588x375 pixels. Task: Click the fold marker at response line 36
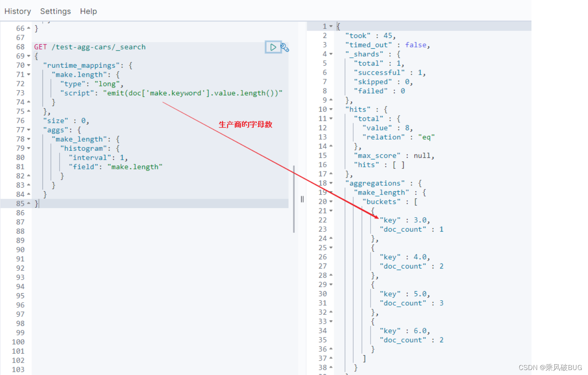click(331, 349)
